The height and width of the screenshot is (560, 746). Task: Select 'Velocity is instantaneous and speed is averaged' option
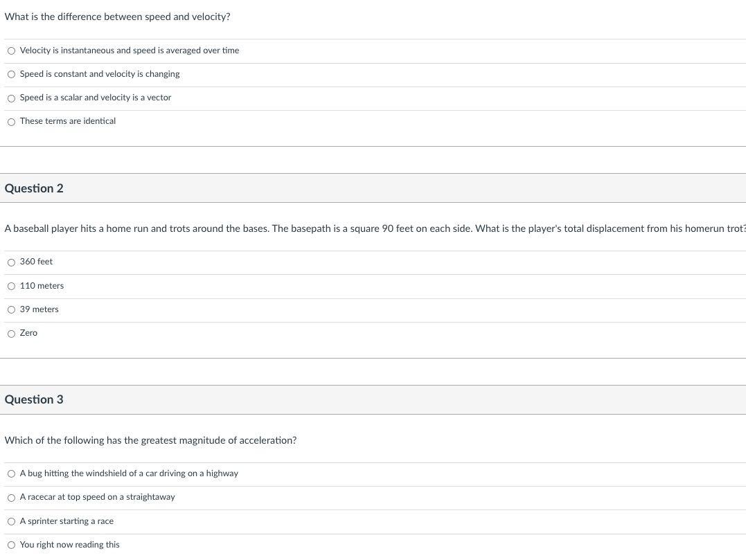(x=11, y=51)
